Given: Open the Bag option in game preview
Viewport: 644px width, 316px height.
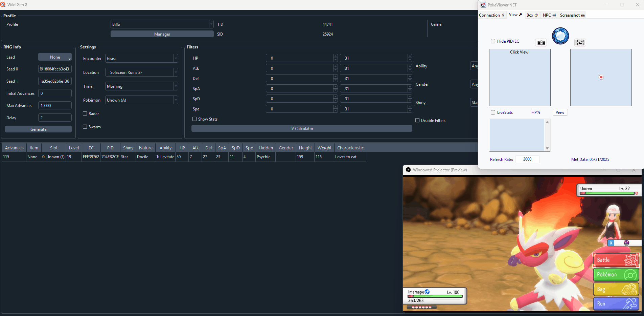Looking at the screenshot, I should tap(616, 289).
